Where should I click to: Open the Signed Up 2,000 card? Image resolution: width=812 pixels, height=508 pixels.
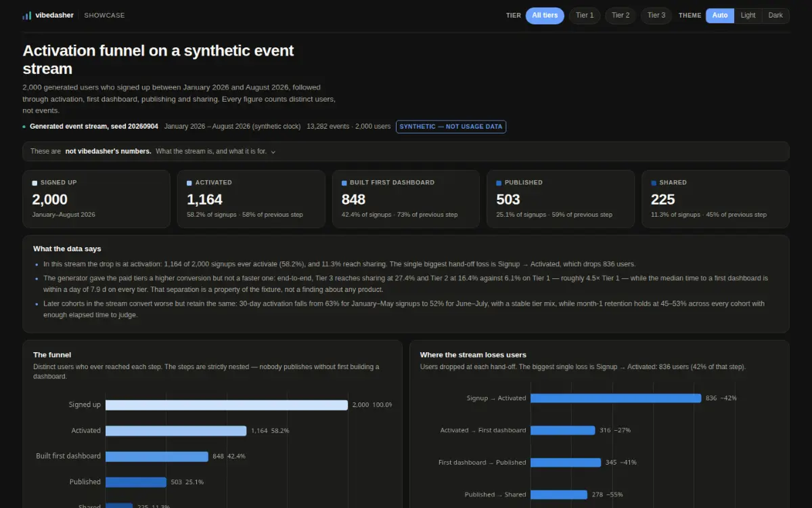[x=97, y=199]
